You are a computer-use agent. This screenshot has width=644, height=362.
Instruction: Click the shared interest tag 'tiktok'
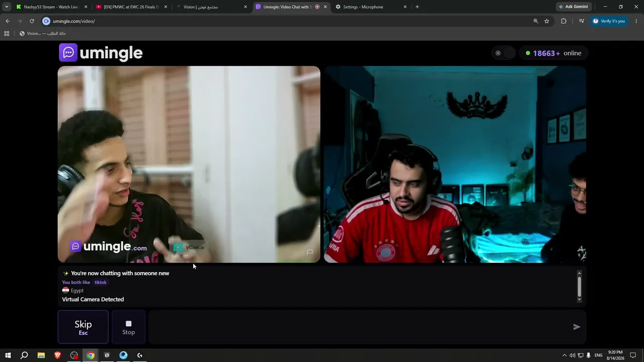coord(101,283)
